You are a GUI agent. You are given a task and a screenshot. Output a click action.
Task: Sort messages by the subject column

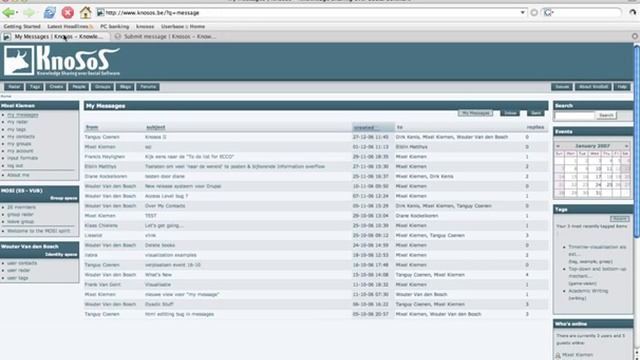(156, 127)
